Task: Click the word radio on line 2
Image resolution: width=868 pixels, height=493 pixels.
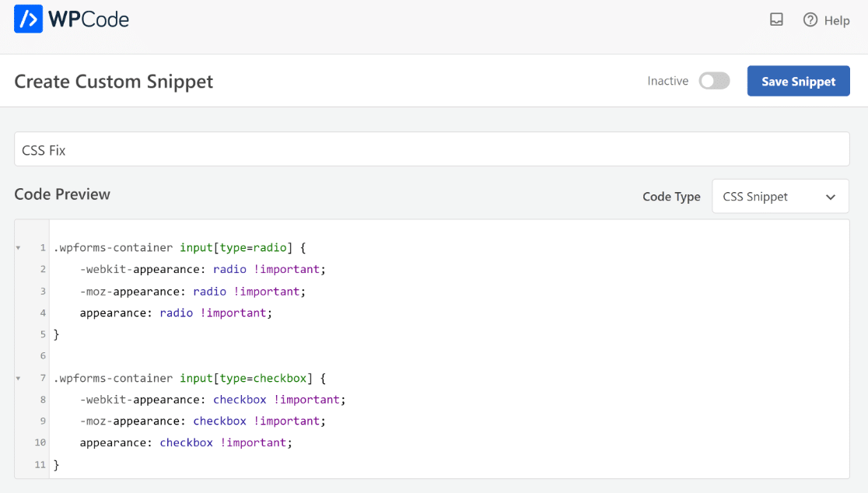Action: [x=229, y=269]
